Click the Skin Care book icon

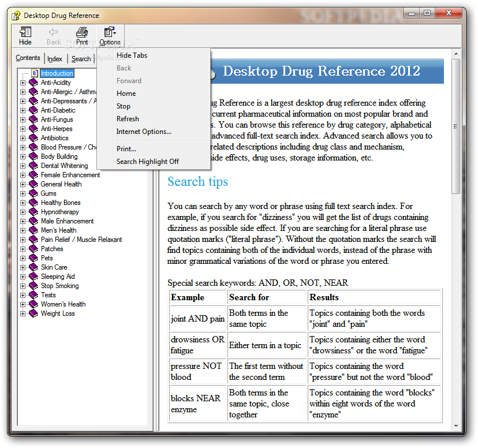pyautogui.click(x=33, y=267)
